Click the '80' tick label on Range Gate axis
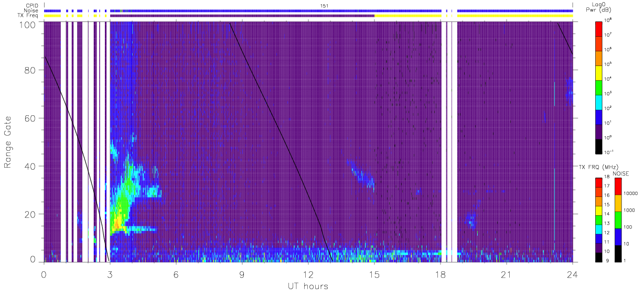This screenshot has height=297, width=644. point(30,70)
